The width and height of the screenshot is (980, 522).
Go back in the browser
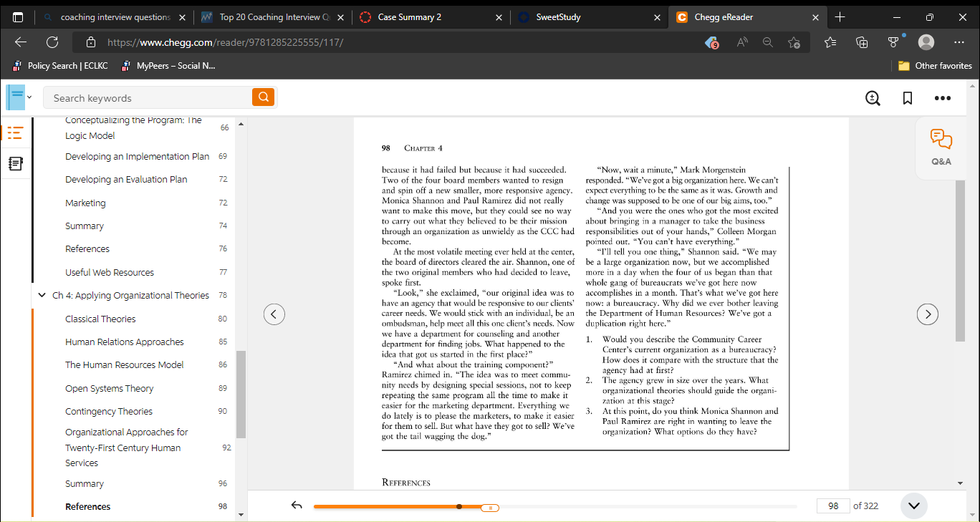(x=21, y=42)
